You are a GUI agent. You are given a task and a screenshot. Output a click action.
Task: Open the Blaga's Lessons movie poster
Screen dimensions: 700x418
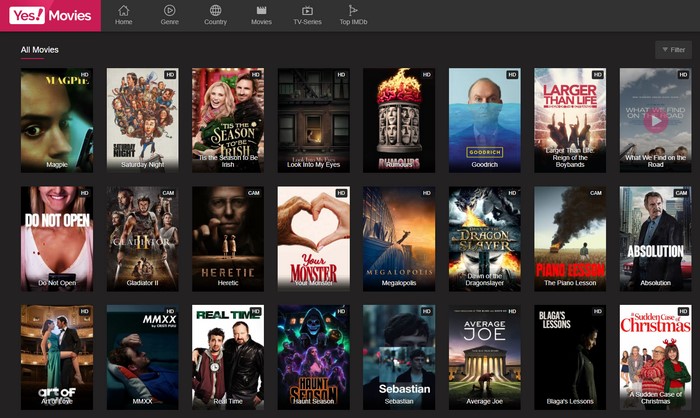coord(570,357)
